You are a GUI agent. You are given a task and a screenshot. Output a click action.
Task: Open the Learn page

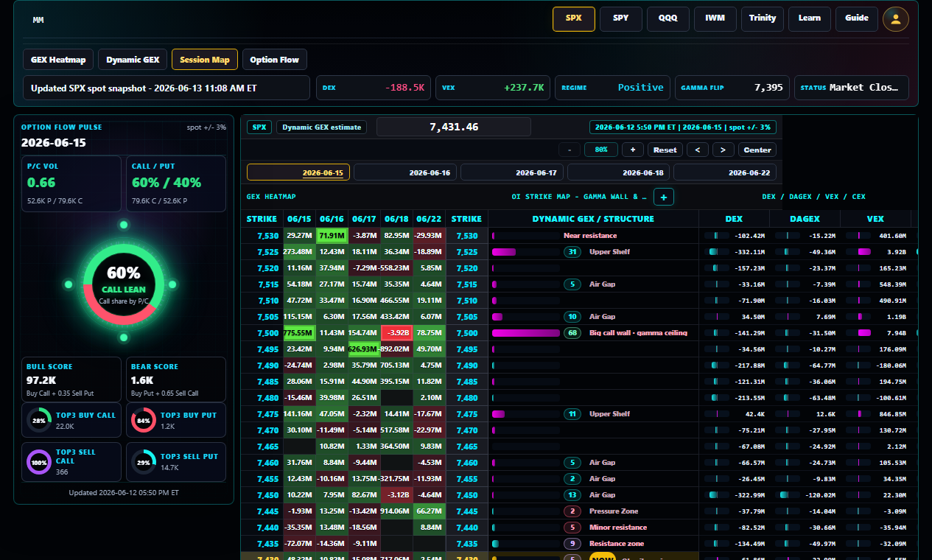pos(810,19)
